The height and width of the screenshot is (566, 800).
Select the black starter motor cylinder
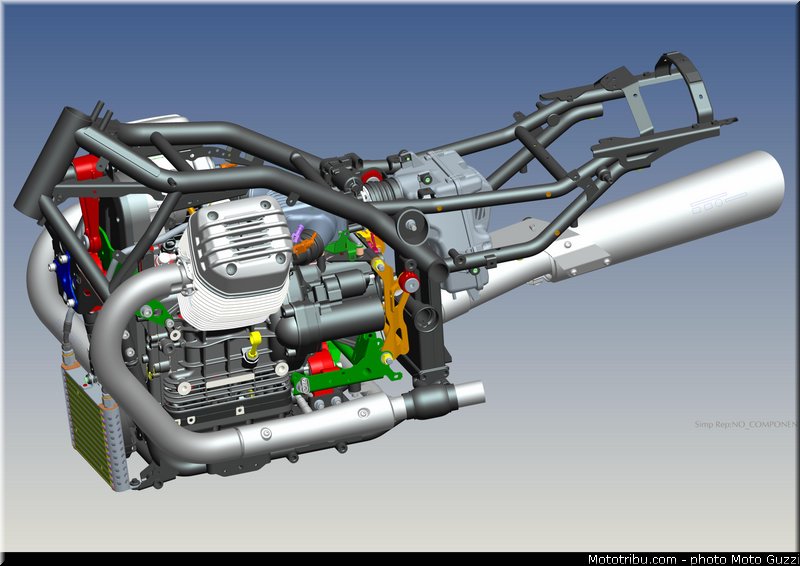[329, 319]
